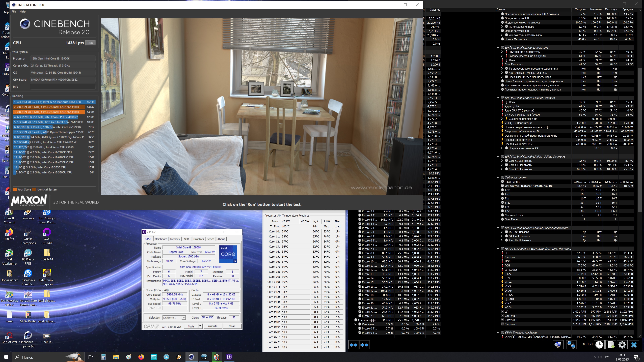The width and height of the screenshot is (644, 362).
Task: Click the HWiNFO sensor list vertical scrollbar
Action: [639, 140]
